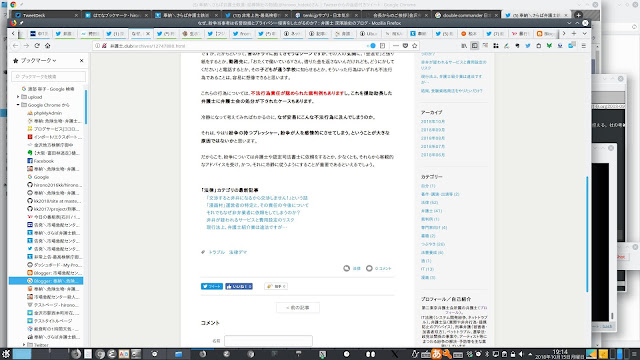Reload the page in Firefox toolbar
The width and height of the screenshot is (640, 360).
37,46
